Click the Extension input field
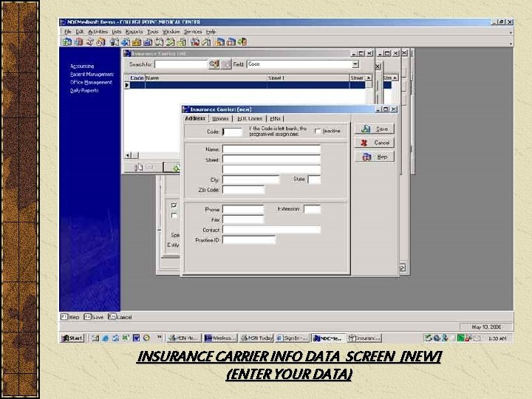Viewport: 532px width, 399px height. point(312,209)
